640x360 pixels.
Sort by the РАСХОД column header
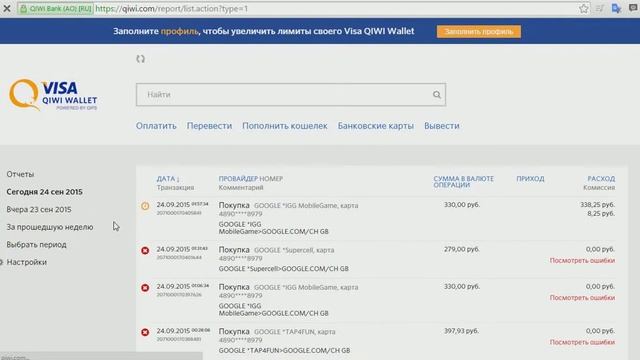coord(601,179)
